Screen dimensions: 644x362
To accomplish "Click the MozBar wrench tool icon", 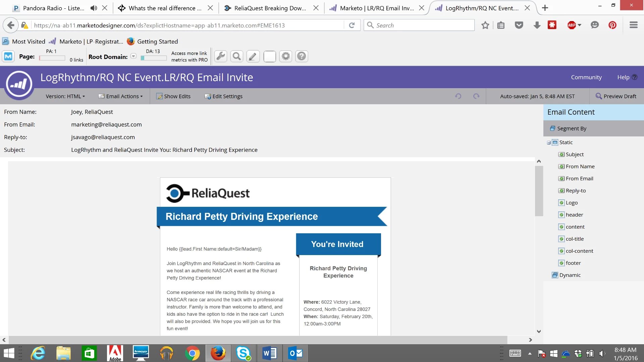I will point(221,56).
